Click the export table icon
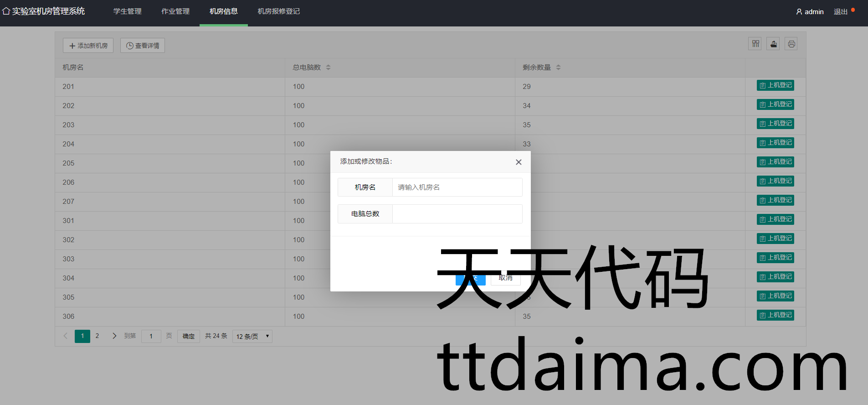 pos(773,44)
